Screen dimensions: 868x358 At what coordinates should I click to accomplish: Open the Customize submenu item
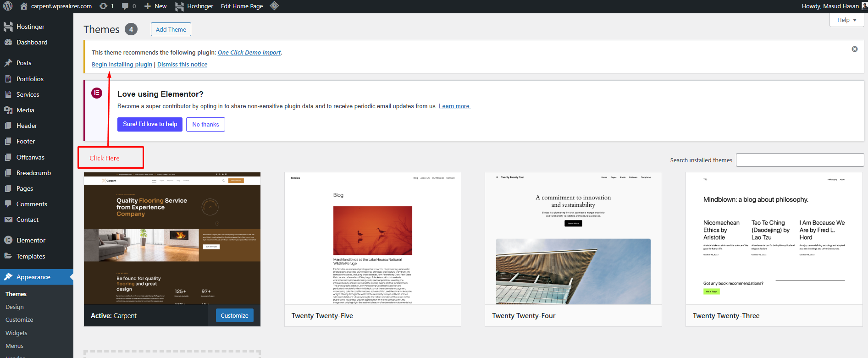pyautogui.click(x=19, y=319)
